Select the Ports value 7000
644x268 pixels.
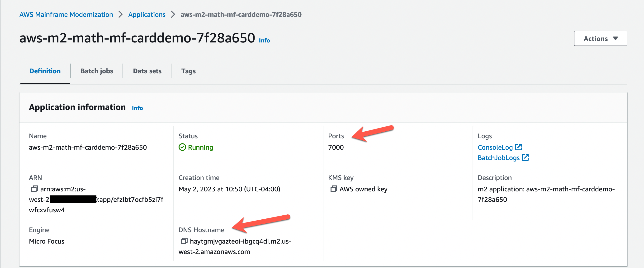point(336,147)
